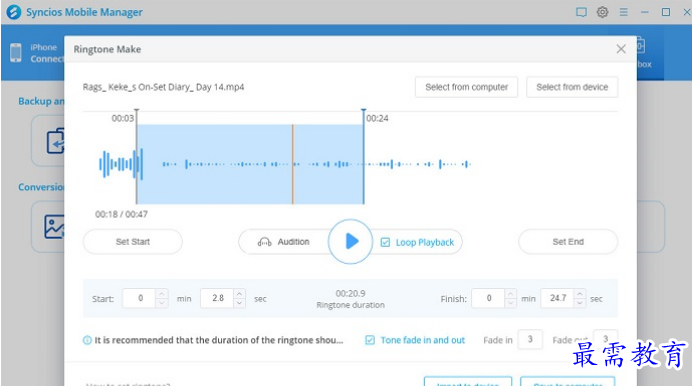Viewport: 694px width, 386px height.
Task: Increase Finish seconds with up arrow
Action: pos(580,293)
